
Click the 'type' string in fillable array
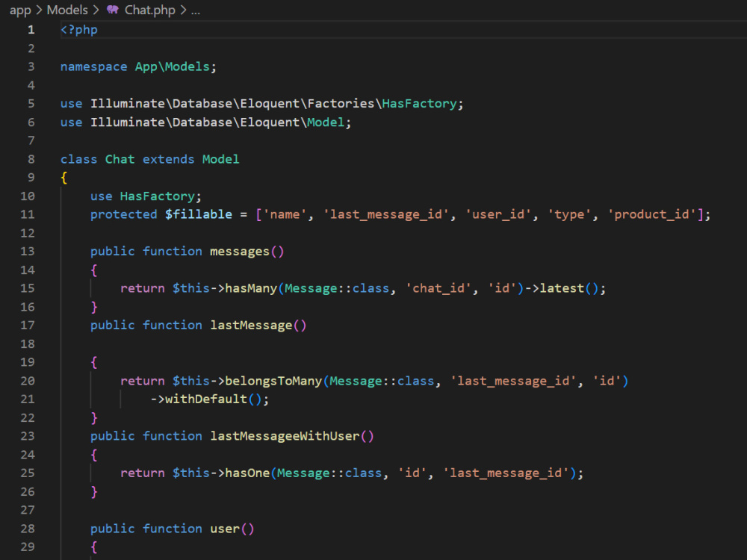569,215
